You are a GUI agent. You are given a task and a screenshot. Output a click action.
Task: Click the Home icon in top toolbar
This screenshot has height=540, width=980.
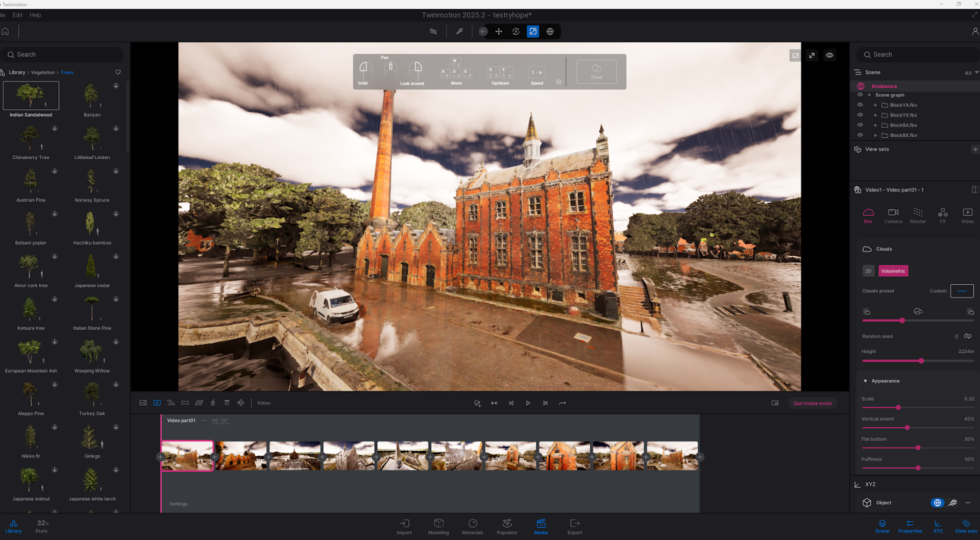coord(5,32)
